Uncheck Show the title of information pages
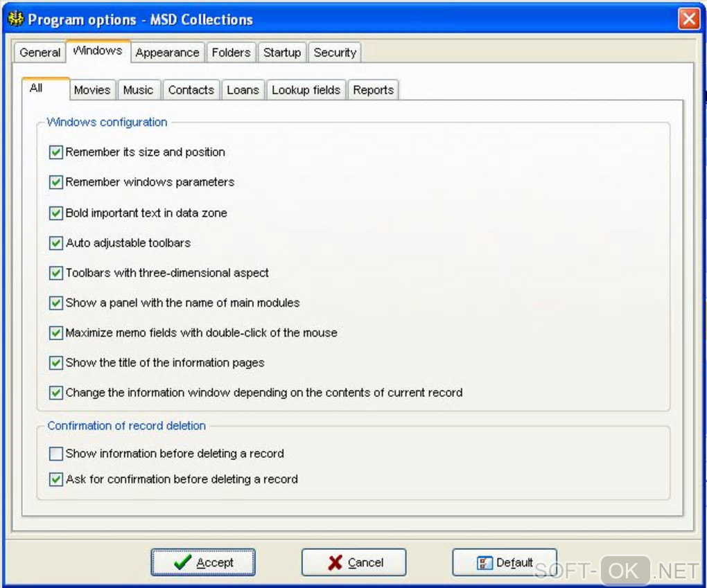Viewport: 707px width, 588px height. 56,363
